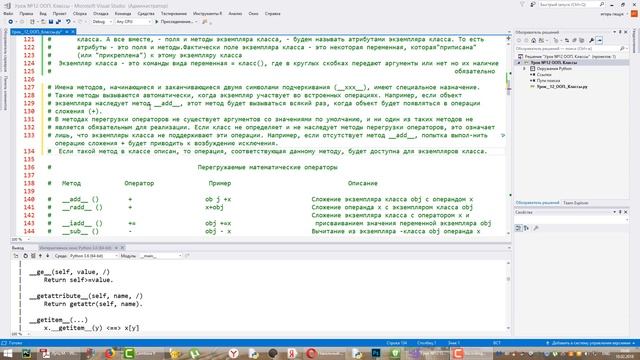
Task: Click the next history down arrow icon
Action: point(47,256)
